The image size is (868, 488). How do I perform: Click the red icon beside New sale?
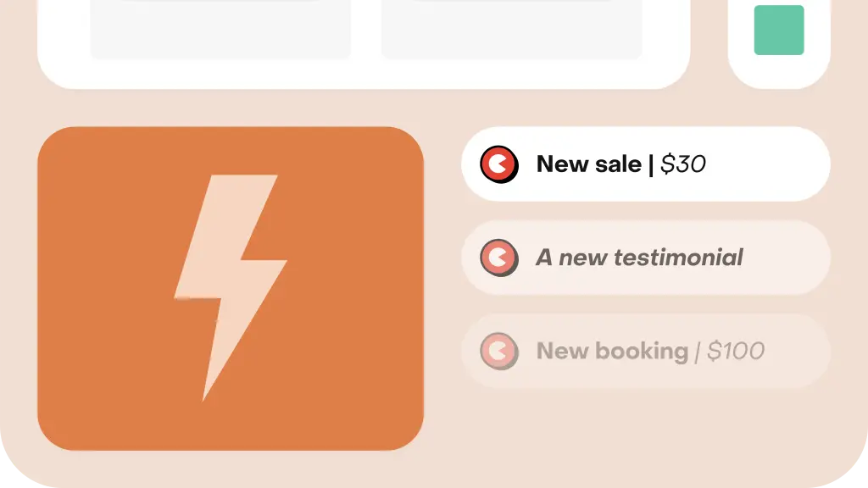[x=499, y=164]
